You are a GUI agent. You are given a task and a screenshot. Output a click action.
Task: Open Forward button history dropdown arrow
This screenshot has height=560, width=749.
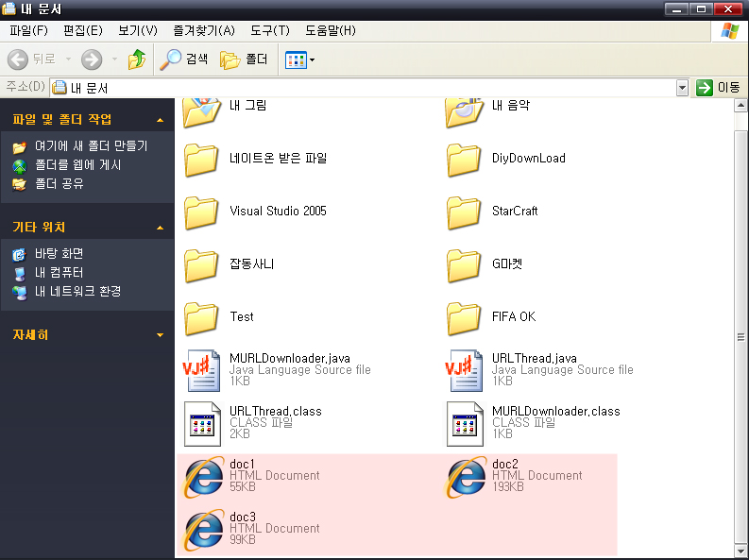pos(114,59)
